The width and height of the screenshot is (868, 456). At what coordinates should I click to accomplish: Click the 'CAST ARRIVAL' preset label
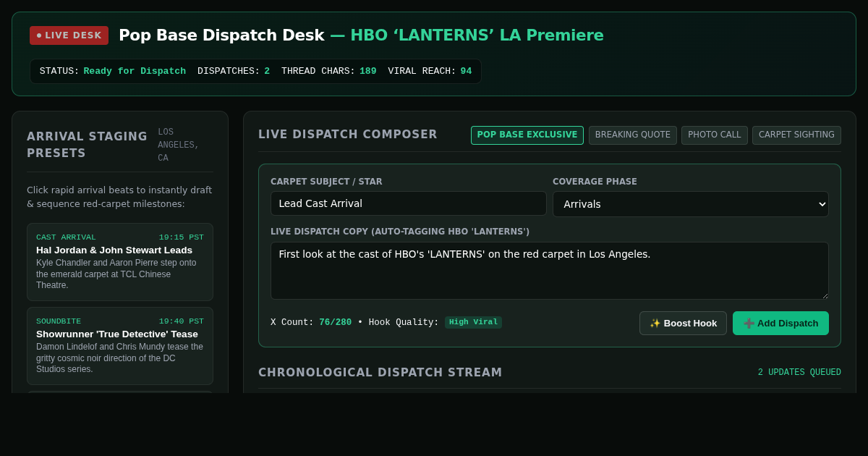click(66, 237)
